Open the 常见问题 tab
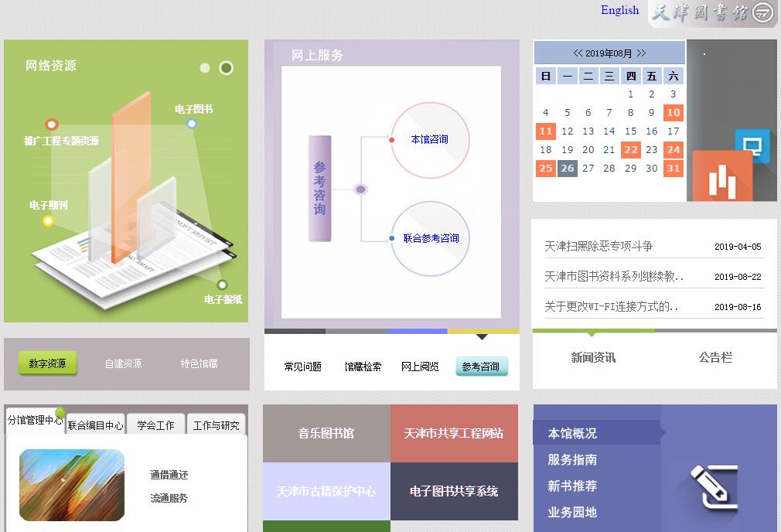This screenshot has height=532, width=781. 302,367
